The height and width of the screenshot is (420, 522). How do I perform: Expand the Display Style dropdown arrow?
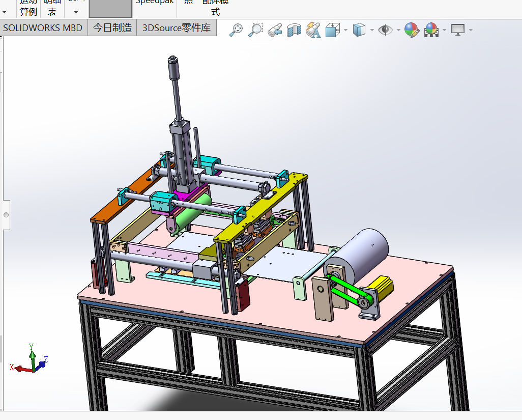[x=372, y=30]
